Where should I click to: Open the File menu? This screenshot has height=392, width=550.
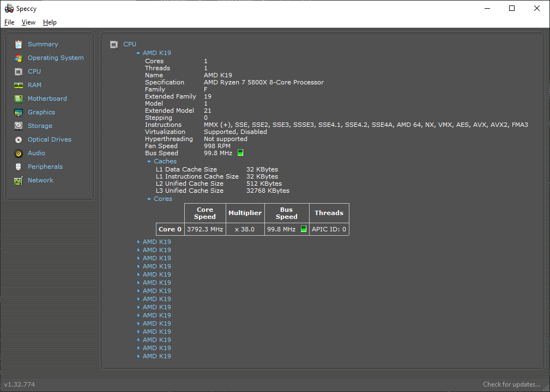[x=9, y=22]
